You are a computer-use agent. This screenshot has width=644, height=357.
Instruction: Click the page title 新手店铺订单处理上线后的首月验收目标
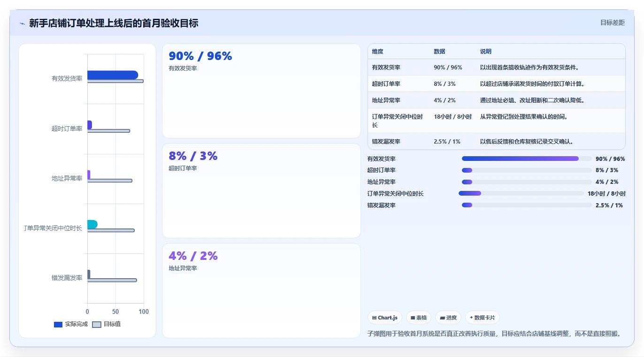coord(114,23)
